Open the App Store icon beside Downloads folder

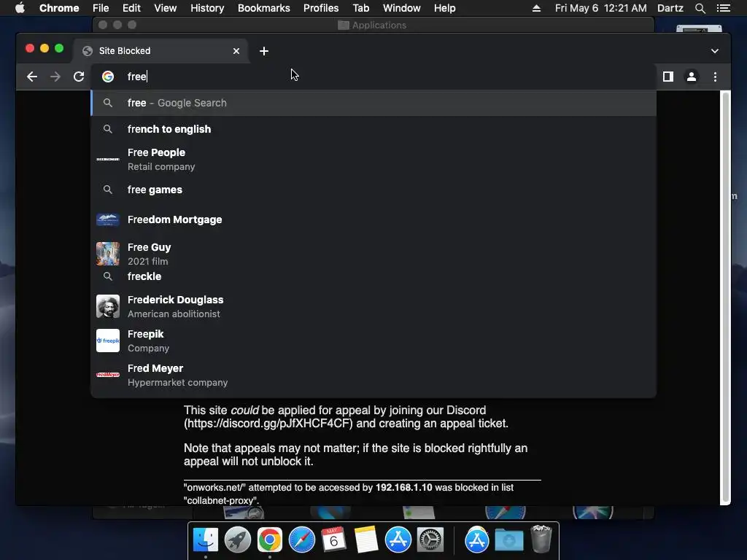click(477, 540)
